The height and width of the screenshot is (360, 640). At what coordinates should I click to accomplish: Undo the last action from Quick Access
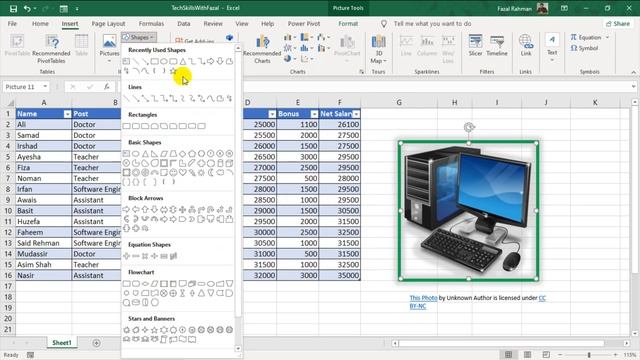pos(27,8)
